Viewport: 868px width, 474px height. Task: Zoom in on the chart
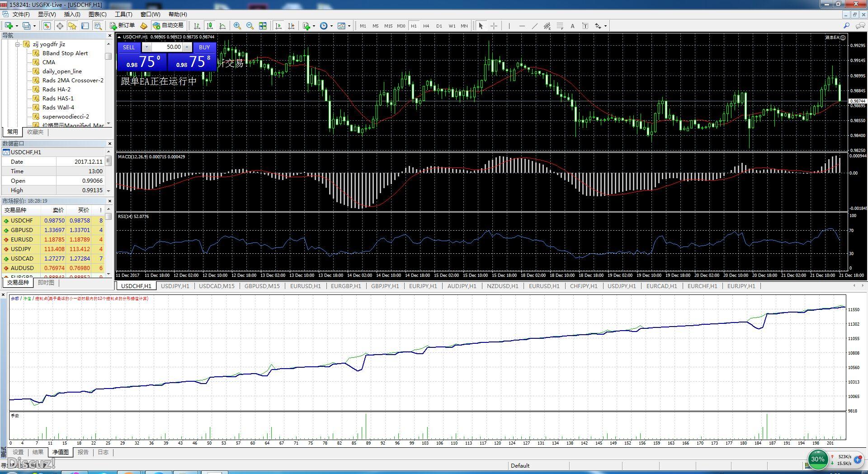click(237, 26)
